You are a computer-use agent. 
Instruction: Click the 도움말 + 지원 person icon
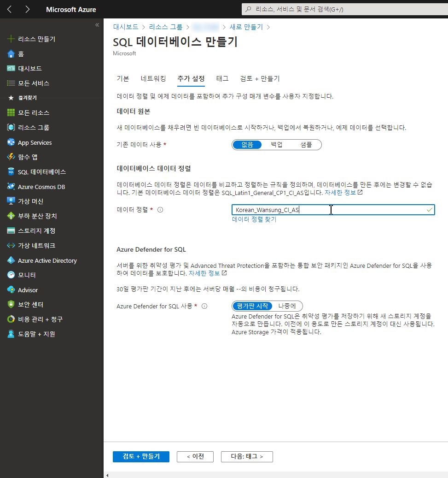[11, 334]
